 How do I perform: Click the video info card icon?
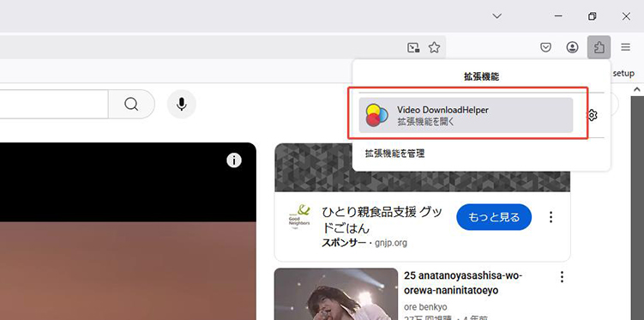(x=234, y=160)
